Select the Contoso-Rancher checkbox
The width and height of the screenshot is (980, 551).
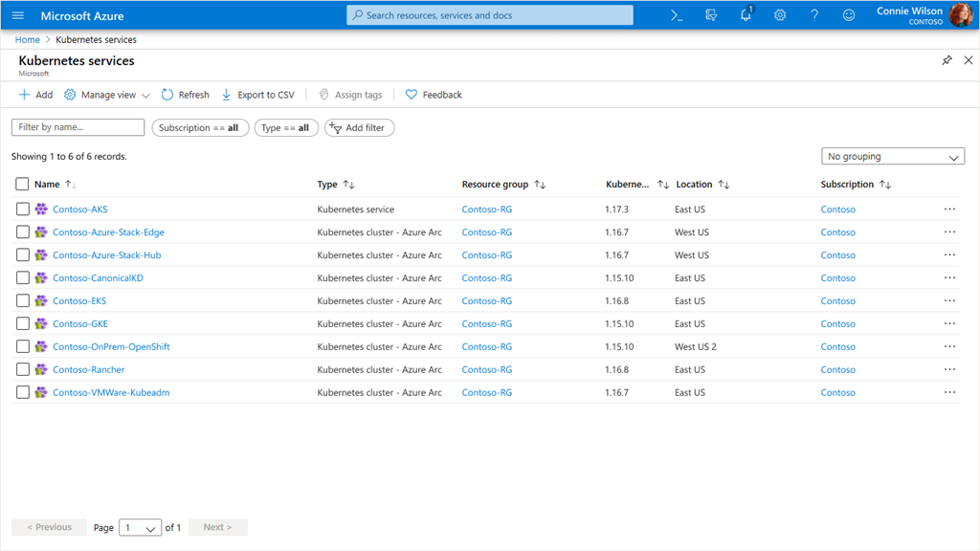[23, 369]
